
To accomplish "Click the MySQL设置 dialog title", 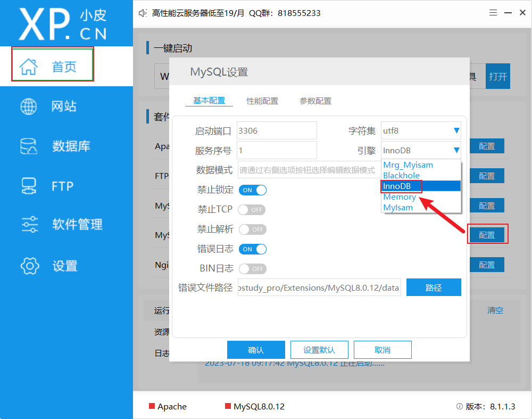I will point(219,72).
